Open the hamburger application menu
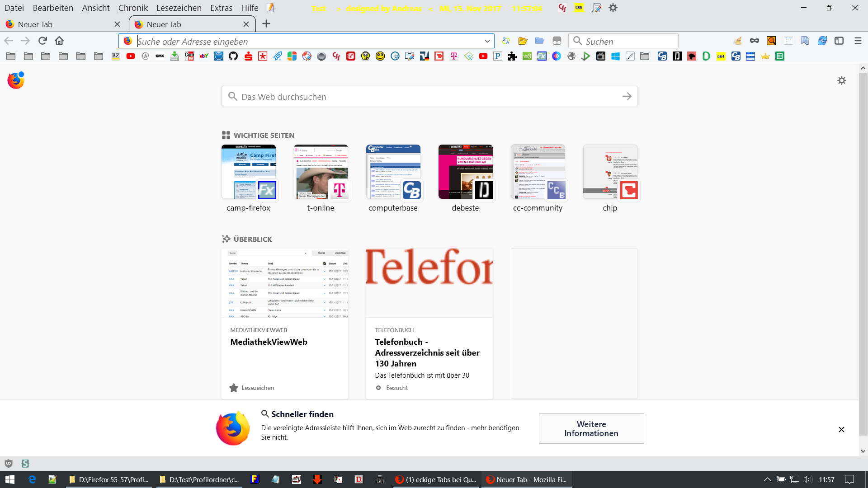Viewport: 868px width, 488px height. tap(858, 41)
